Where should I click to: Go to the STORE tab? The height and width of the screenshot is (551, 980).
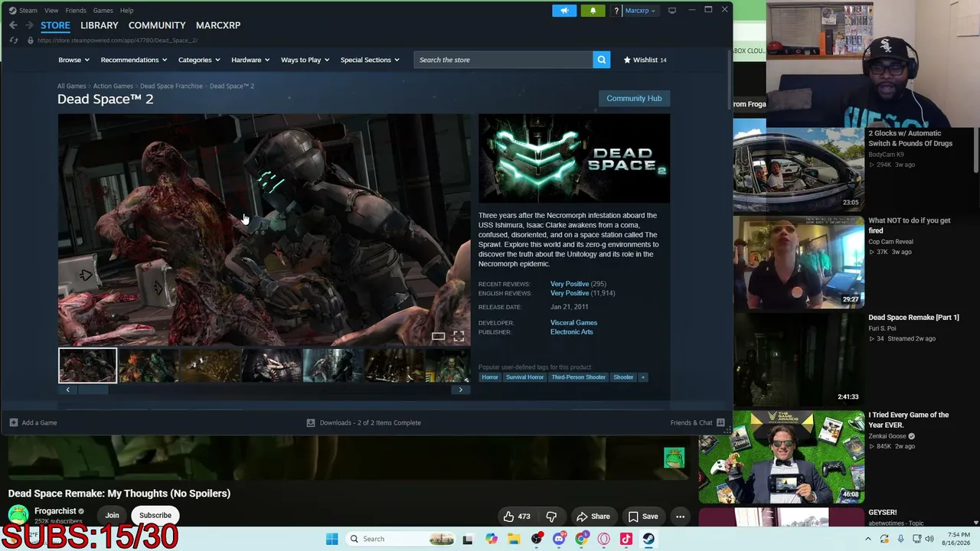tap(55, 25)
